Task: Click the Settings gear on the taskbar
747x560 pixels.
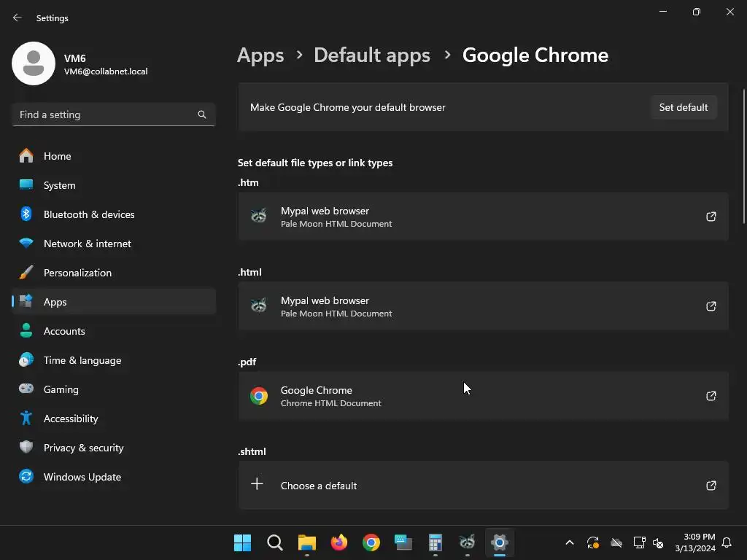Action: click(x=499, y=542)
